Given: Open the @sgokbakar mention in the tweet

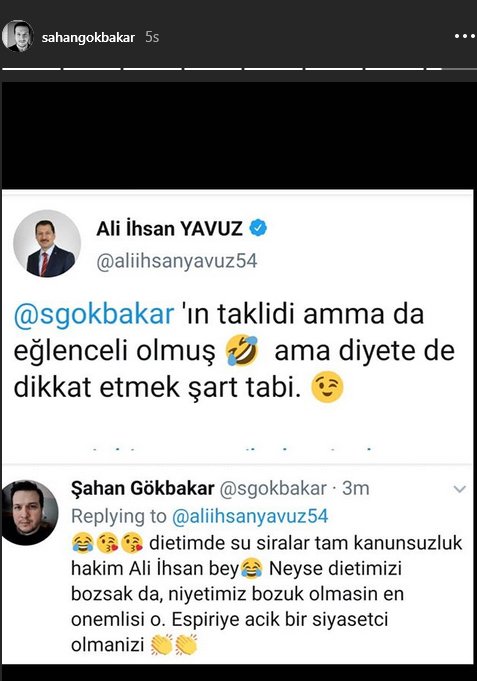Looking at the screenshot, I should tap(94, 314).
